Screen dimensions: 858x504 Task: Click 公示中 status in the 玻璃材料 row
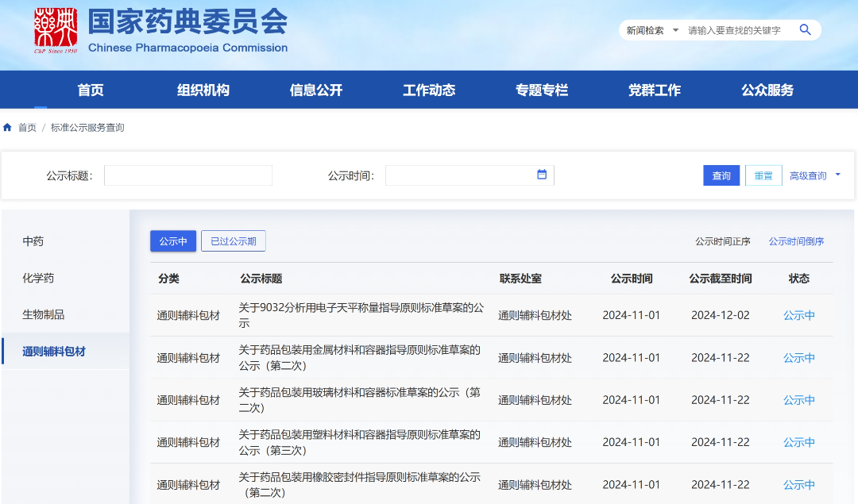[799, 400]
